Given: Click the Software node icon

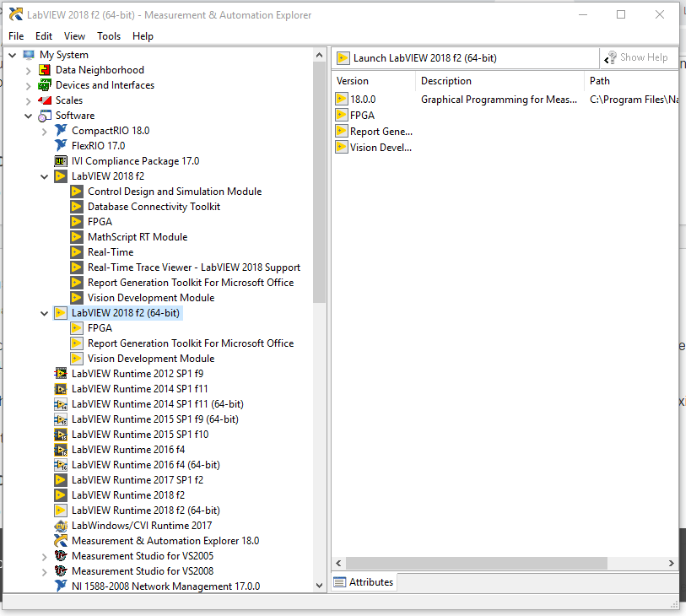Looking at the screenshot, I should pos(45,116).
